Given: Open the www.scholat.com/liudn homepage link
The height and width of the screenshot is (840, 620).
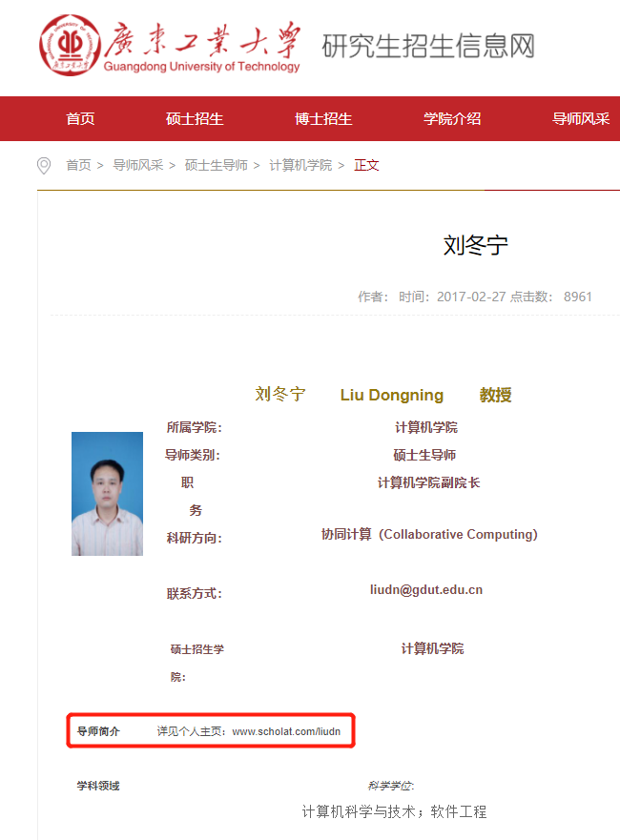Looking at the screenshot, I should click(x=286, y=732).
